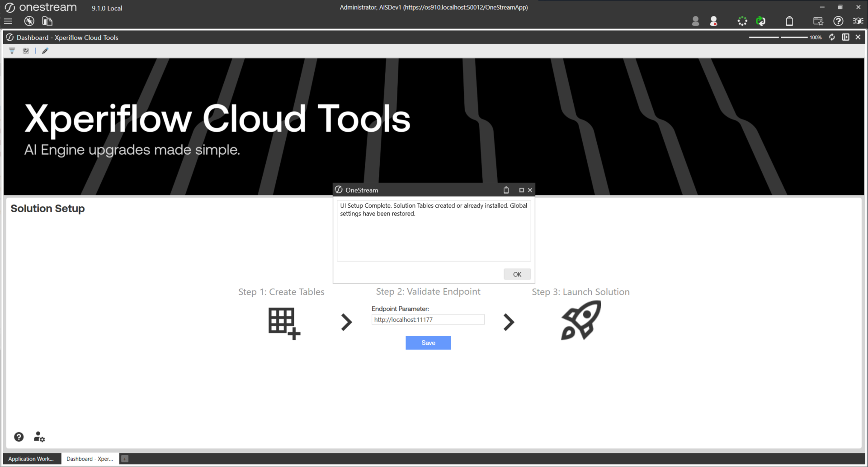Click the pencil edit dashboard icon
Viewport: 868px width, 467px height.
pyautogui.click(x=45, y=51)
